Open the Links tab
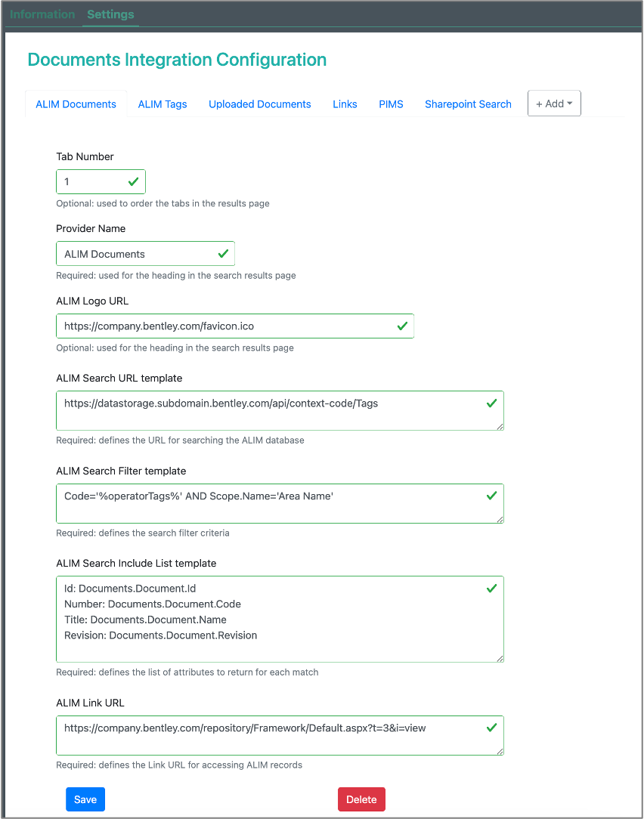Screen dimensions: 644x819 pos(345,104)
